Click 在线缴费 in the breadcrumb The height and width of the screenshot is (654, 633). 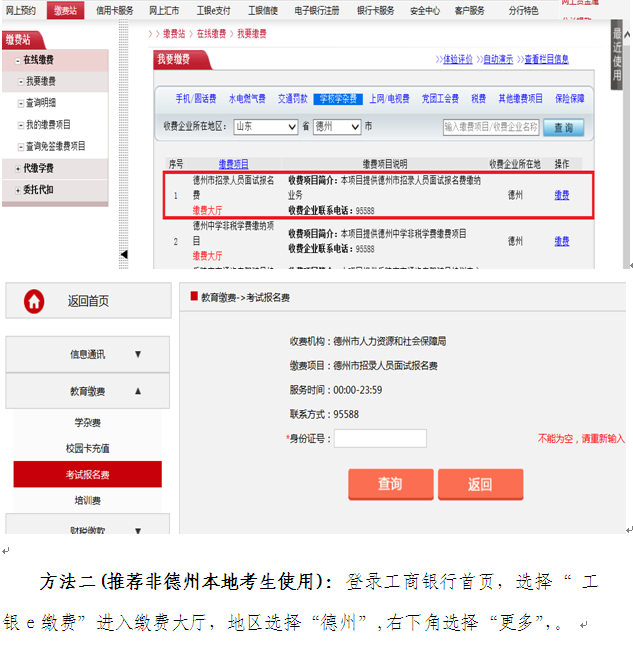(211, 34)
